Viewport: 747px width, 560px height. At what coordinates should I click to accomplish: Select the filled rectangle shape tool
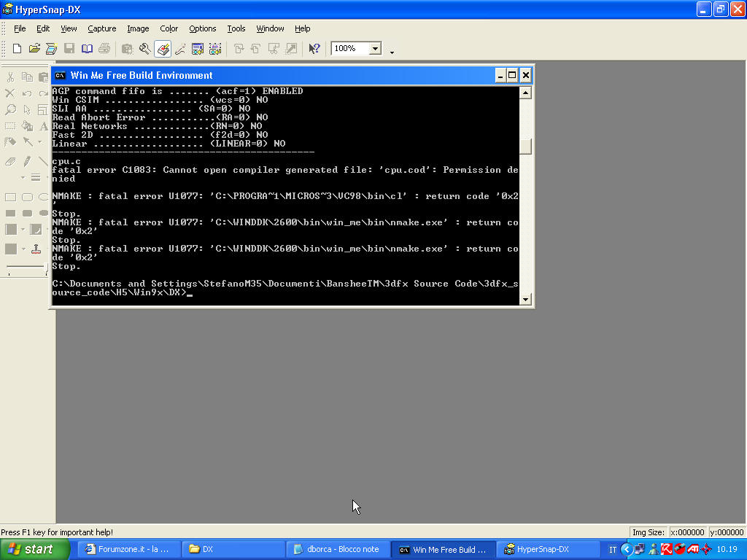(x=10, y=214)
